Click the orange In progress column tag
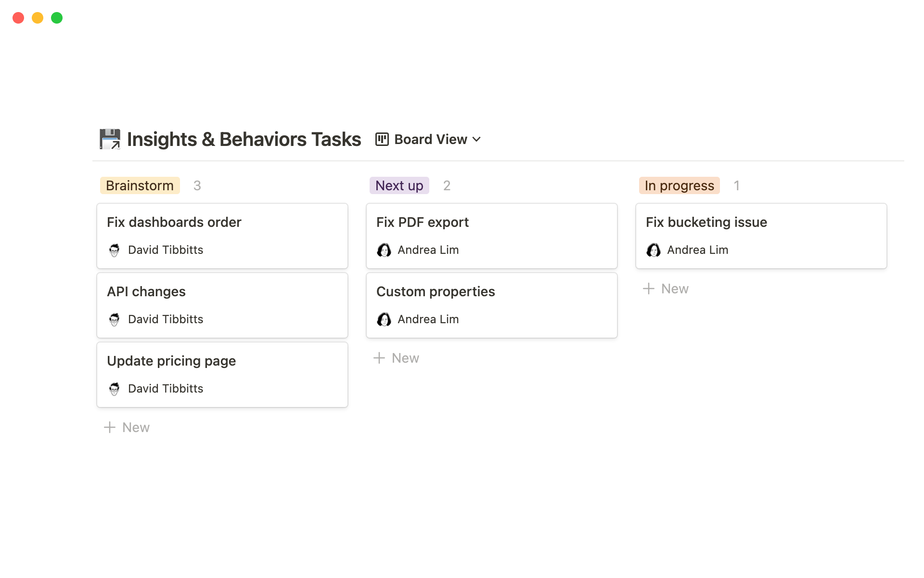924x578 pixels. (679, 185)
